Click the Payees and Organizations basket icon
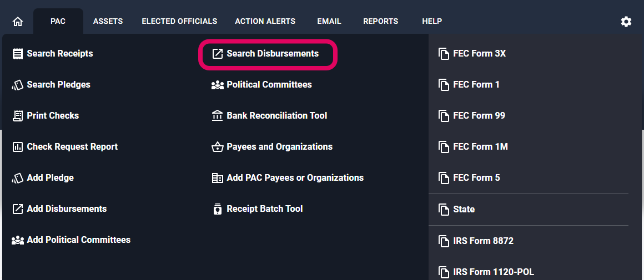 [x=218, y=147]
